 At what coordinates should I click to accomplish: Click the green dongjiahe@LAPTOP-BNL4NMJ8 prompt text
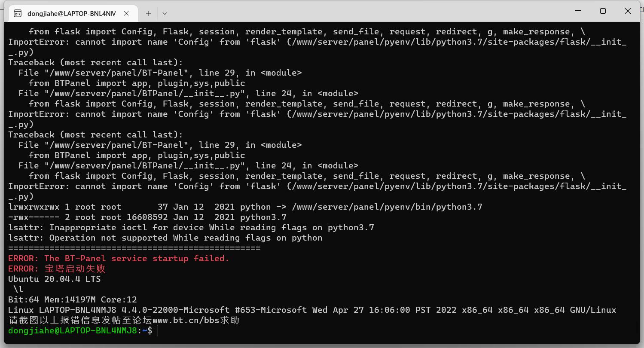point(73,330)
